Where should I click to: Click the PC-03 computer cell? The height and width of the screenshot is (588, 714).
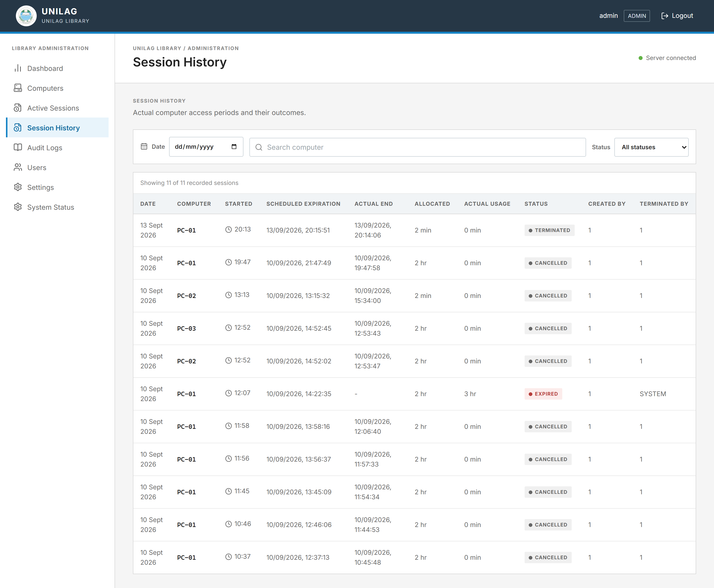click(x=186, y=328)
